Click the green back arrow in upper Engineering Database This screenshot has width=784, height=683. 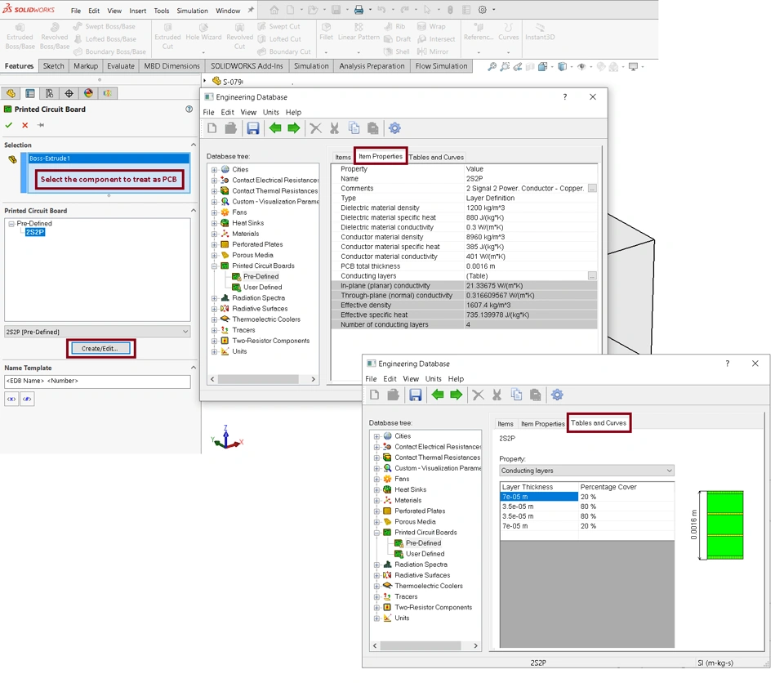click(275, 128)
